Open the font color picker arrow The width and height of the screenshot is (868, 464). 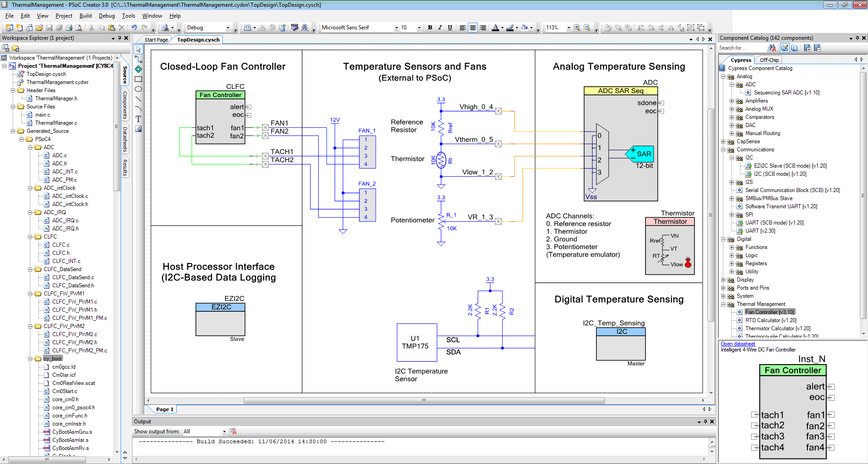[502, 28]
